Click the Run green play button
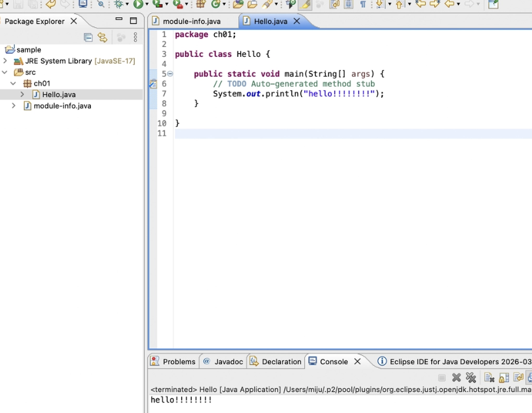The image size is (532, 413). [139, 4]
